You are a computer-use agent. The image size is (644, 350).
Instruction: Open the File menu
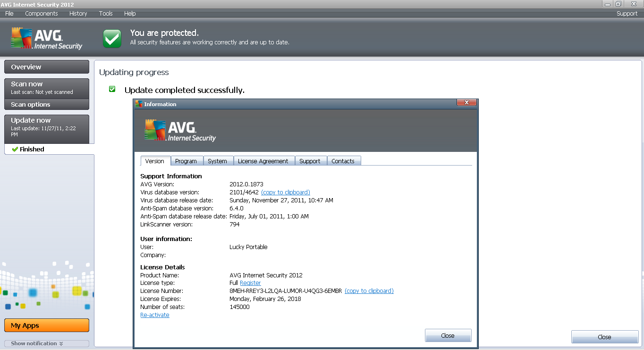(x=9, y=14)
